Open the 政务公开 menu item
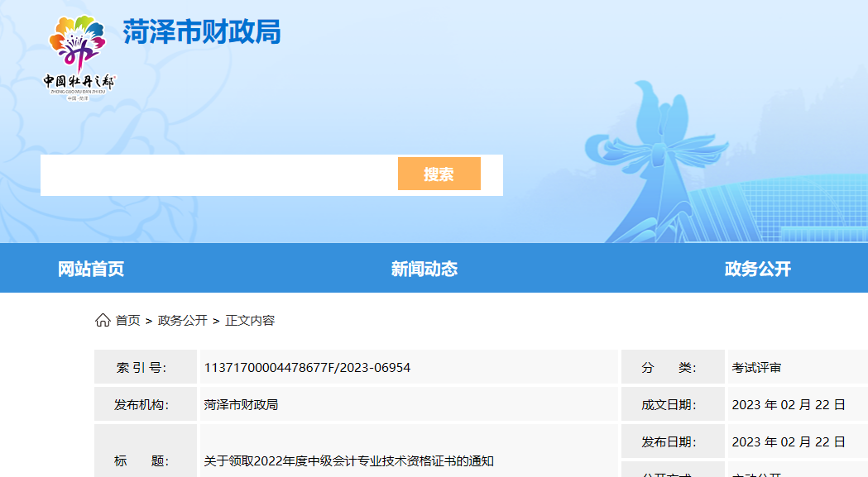Image resolution: width=868 pixels, height=477 pixels. (758, 269)
